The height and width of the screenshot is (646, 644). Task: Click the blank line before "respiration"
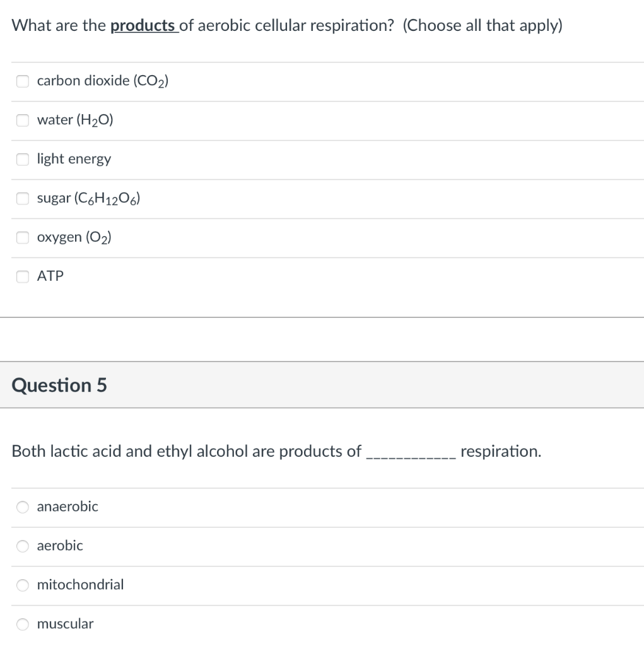(x=411, y=452)
